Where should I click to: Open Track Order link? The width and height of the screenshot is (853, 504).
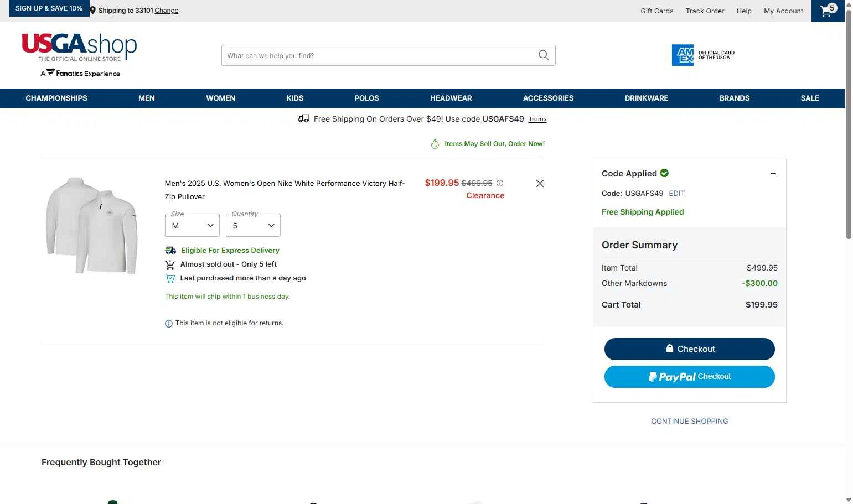tap(705, 11)
